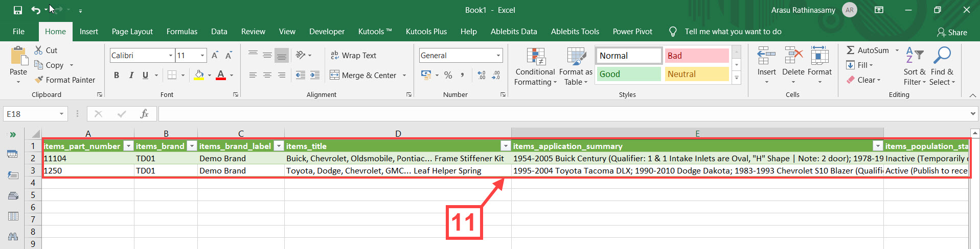Click the Select All corner triangle

(x=36, y=134)
